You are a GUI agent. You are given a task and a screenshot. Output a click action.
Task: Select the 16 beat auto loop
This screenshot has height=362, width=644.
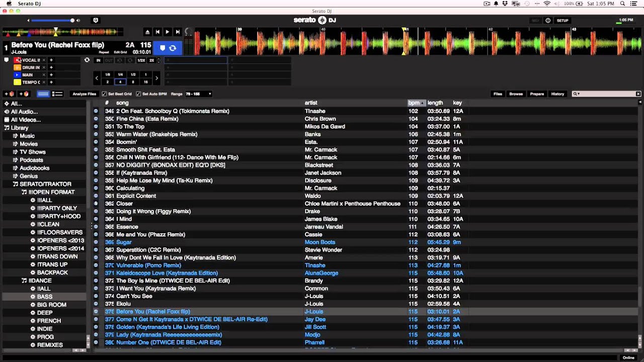tap(146, 82)
